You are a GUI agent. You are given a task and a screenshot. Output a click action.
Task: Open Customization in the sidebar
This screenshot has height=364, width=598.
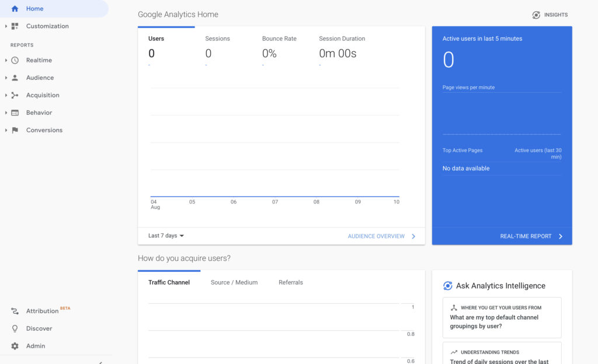[x=47, y=26]
